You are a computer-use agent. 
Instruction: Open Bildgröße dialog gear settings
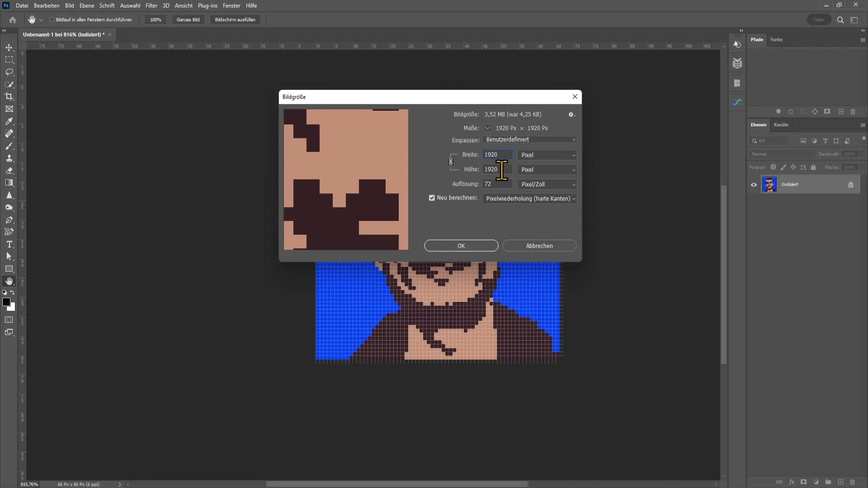(571, 115)
